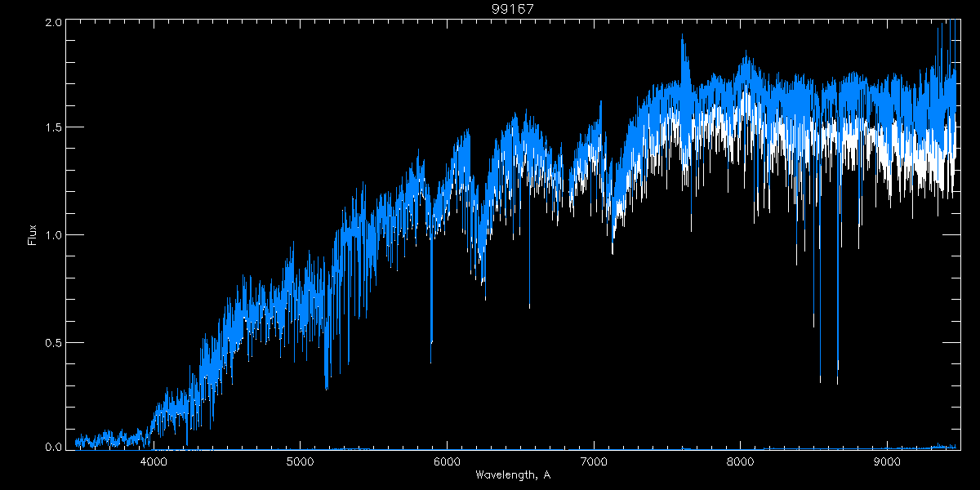This screenshot has height=490, width=980.
Task: Click the 0.0 y-axis tick label
Action: 54,447
